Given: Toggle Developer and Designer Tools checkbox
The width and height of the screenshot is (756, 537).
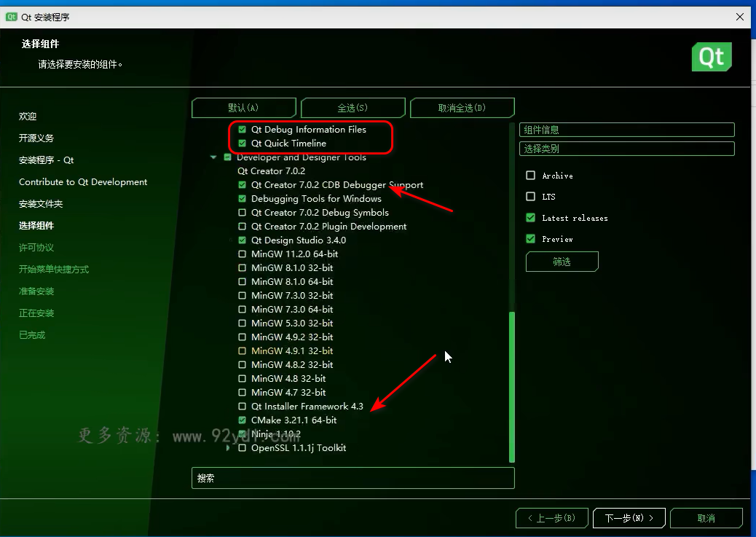Looking at the screenshot, I should 227,157.
